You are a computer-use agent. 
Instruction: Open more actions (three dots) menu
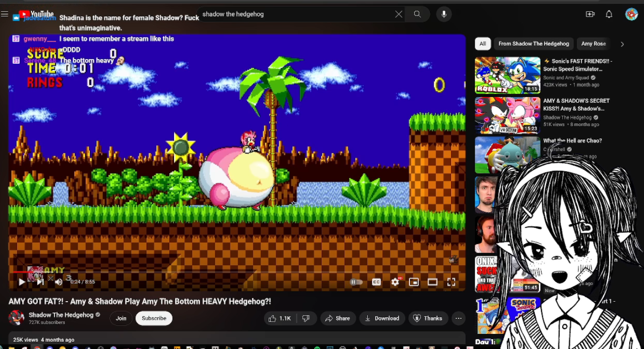(459, 318)
